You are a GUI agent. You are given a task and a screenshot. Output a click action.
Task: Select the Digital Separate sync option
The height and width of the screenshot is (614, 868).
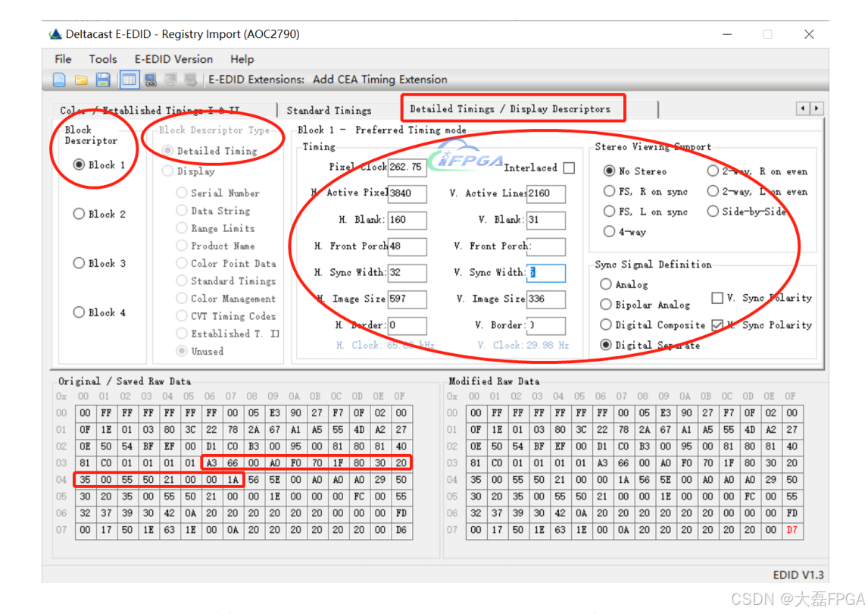tap(606, 345)
